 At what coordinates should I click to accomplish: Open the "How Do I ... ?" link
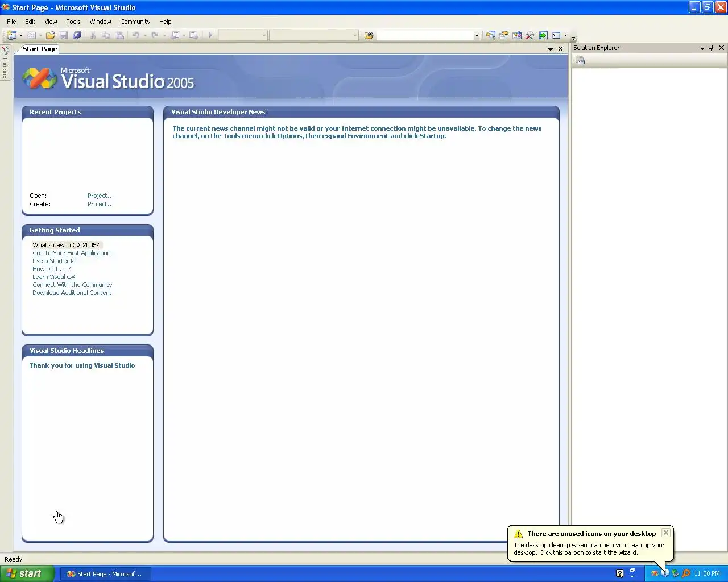pyautogui.click(x=52, y=269)
